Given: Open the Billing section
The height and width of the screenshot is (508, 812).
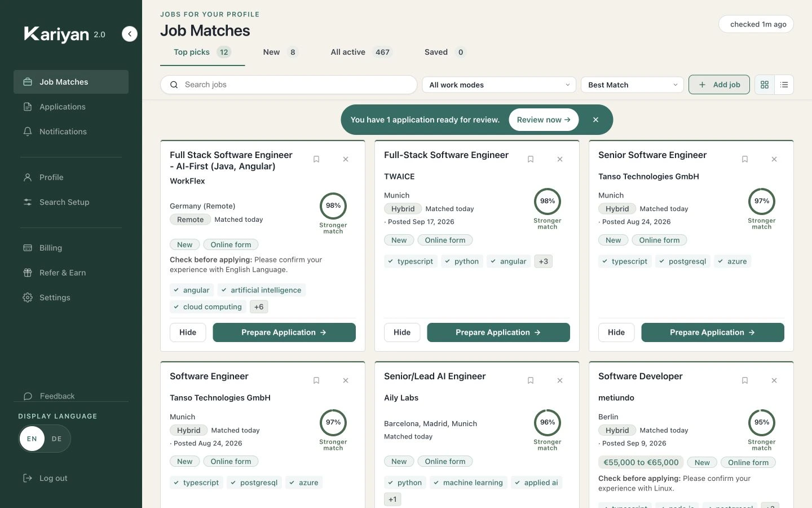Looking at the screenshot, I should tap(71, 248).
